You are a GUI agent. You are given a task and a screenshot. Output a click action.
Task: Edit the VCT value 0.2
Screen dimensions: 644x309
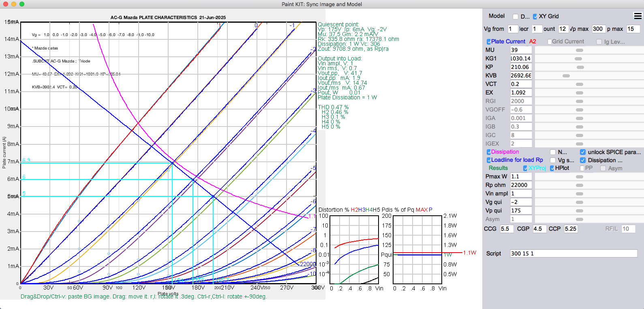coord(521,84)
